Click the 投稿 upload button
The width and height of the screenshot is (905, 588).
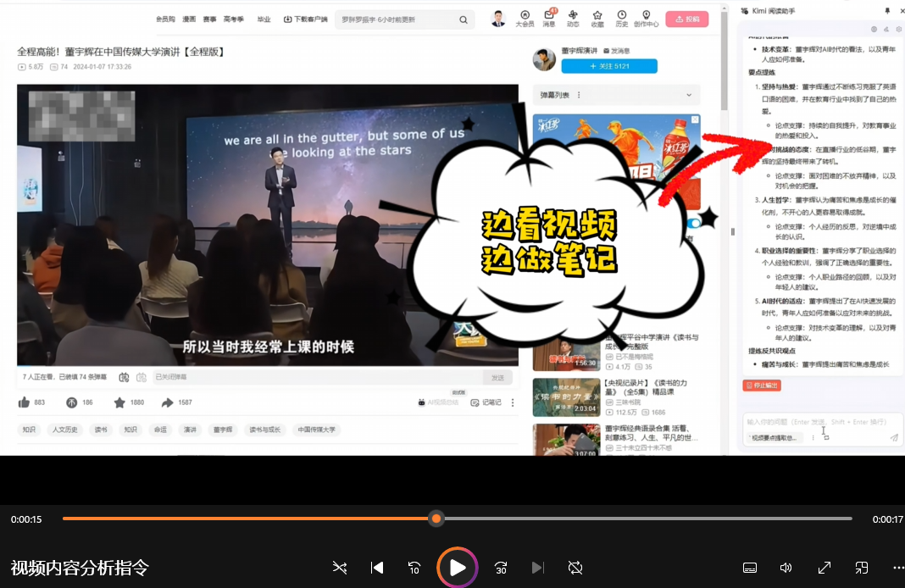687,19
